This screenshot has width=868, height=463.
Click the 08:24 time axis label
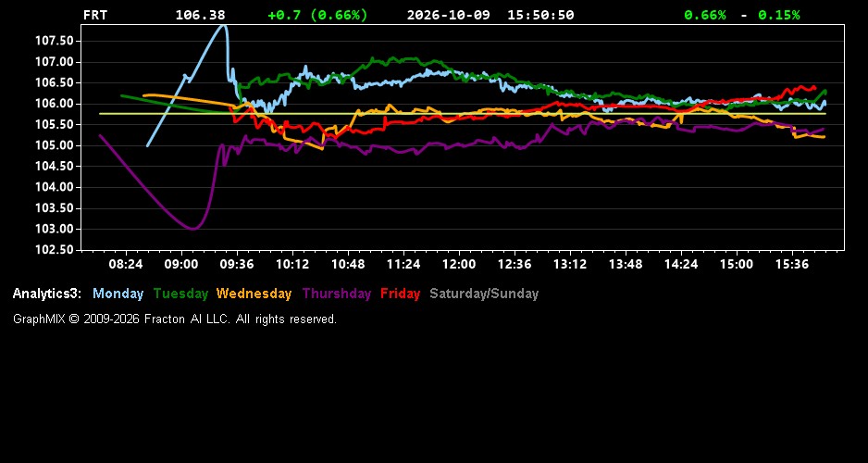point(126,264)
